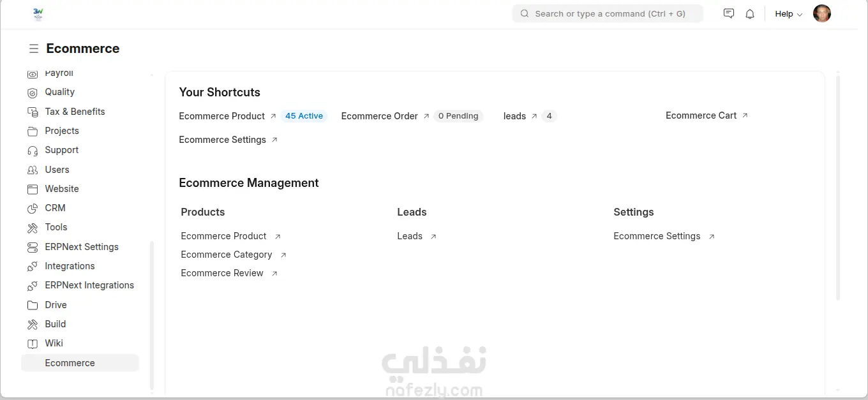
Task: Click the company logo at top left
Action: [38, 14]
